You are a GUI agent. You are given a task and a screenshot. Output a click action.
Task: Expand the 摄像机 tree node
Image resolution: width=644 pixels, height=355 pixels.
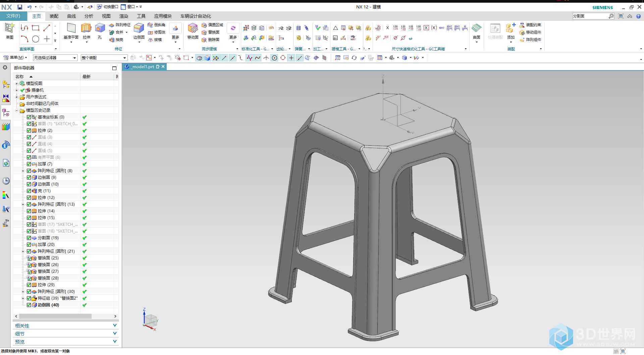pyautogui.click(x=16, y=90)
